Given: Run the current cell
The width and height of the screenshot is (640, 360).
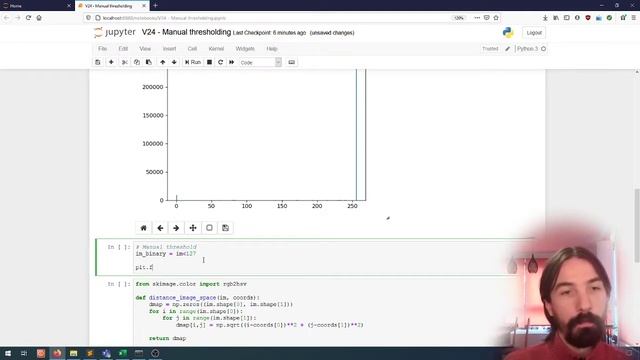Looking at the screenshot, I should tap(193, 62).
